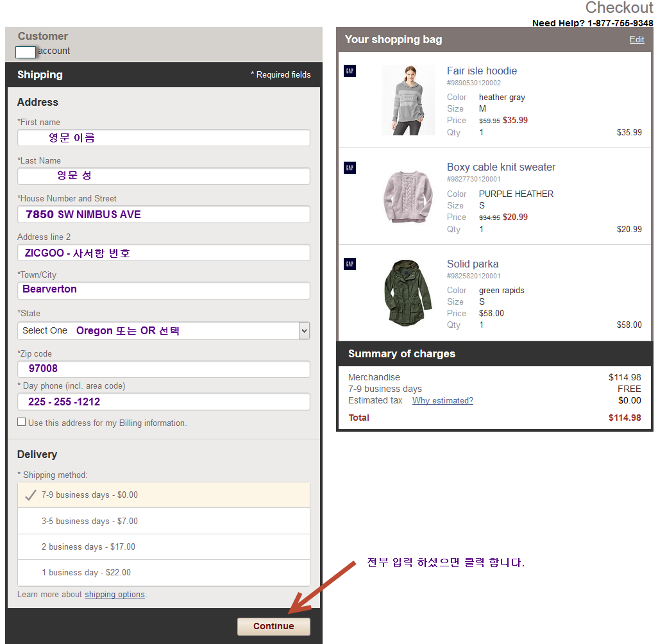Open the Solid parka product link
Screen dimensions: 658x644
[x=473, y=264]
